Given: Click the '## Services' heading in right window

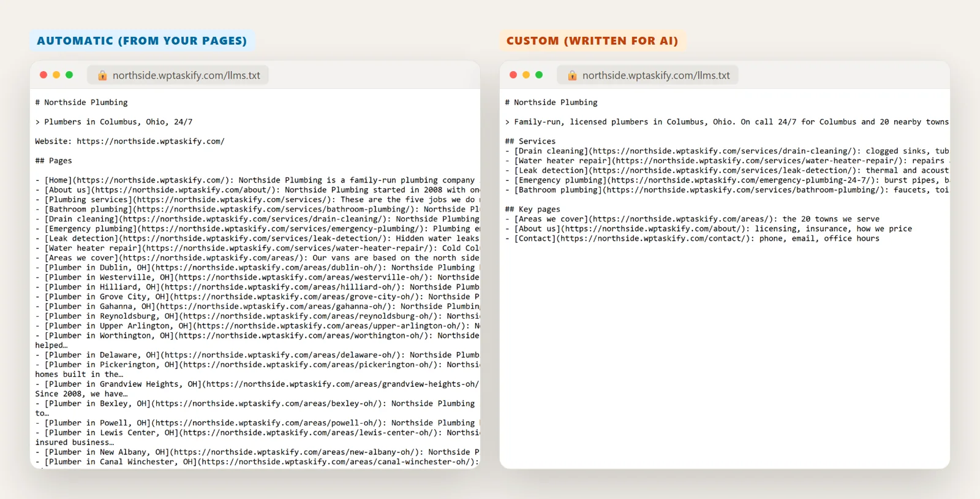Looking at the screenshot, I should point(530,141).
